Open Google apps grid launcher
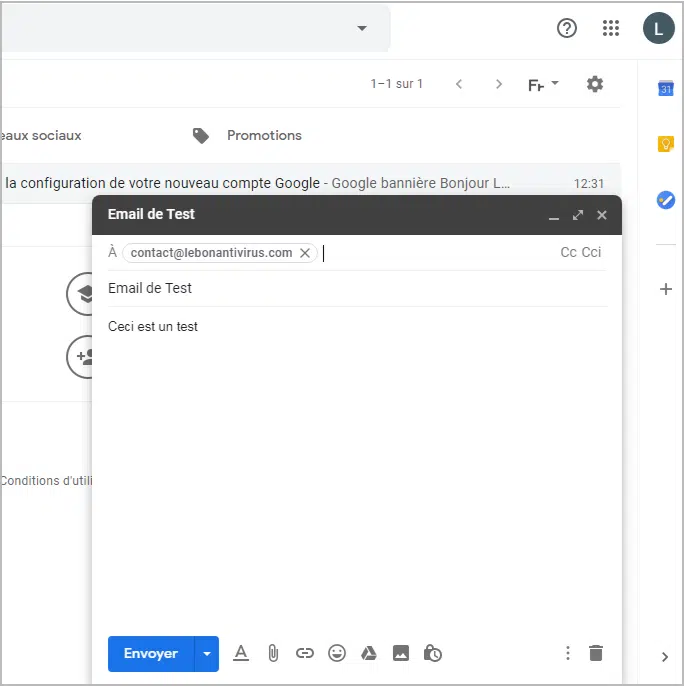The image size is (684, 686). tap(610, 28)
